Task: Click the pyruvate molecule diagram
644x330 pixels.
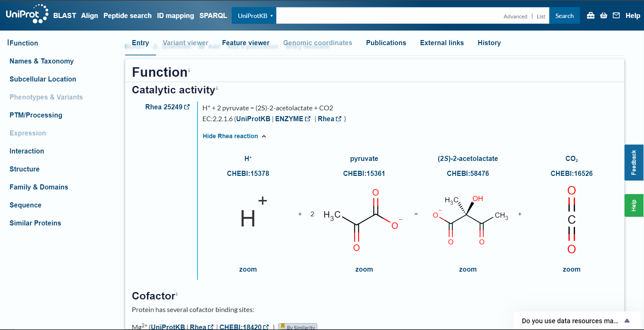Action: pyautogui.click(x=363, y=220)
